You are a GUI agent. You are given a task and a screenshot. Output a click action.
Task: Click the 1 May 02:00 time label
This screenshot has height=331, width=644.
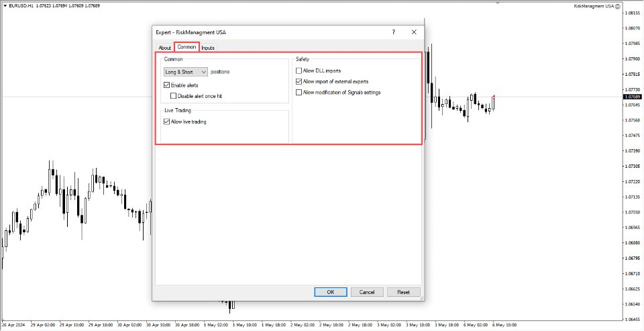(x=215, y=325)
